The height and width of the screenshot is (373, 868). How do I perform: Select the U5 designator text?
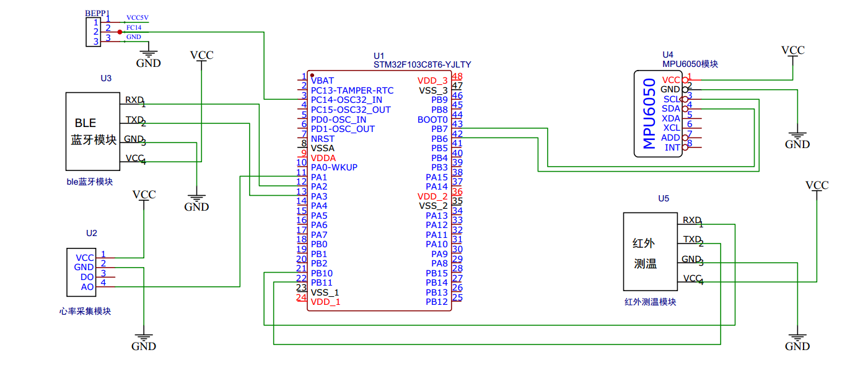(664, 199)
